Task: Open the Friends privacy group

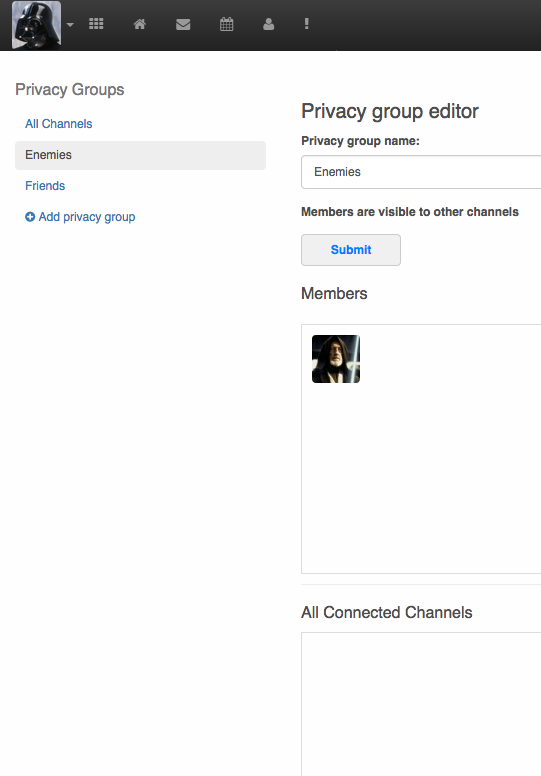Action: click(x=45, y=186)
